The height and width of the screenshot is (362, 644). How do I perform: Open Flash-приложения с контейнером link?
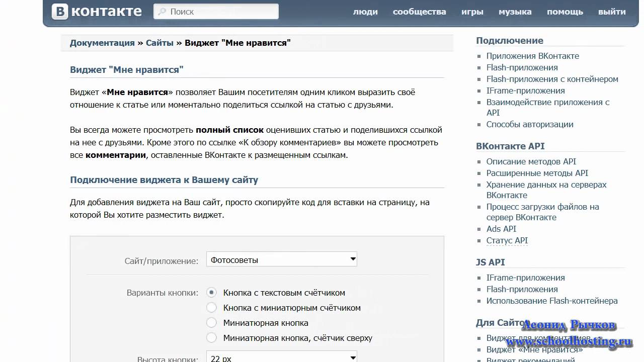[x=552, y=79]
